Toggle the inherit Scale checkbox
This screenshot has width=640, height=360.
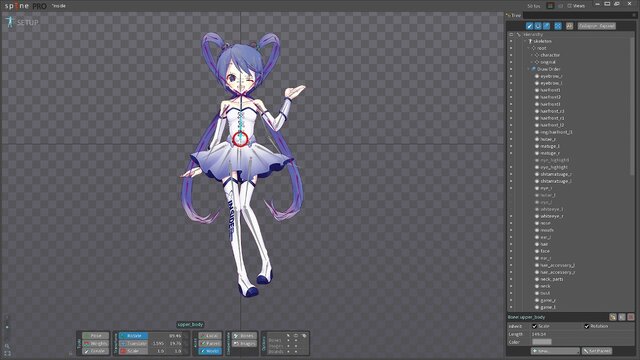(534, 326)
